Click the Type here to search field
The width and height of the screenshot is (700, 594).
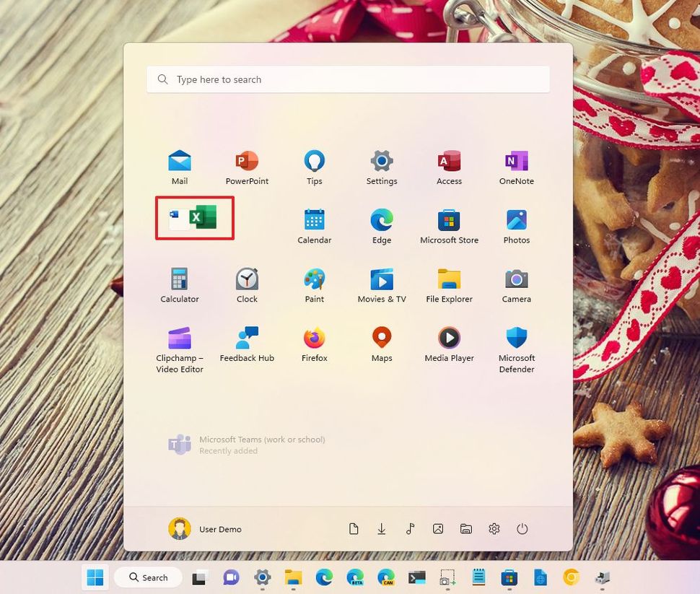[x=348, y=79]
